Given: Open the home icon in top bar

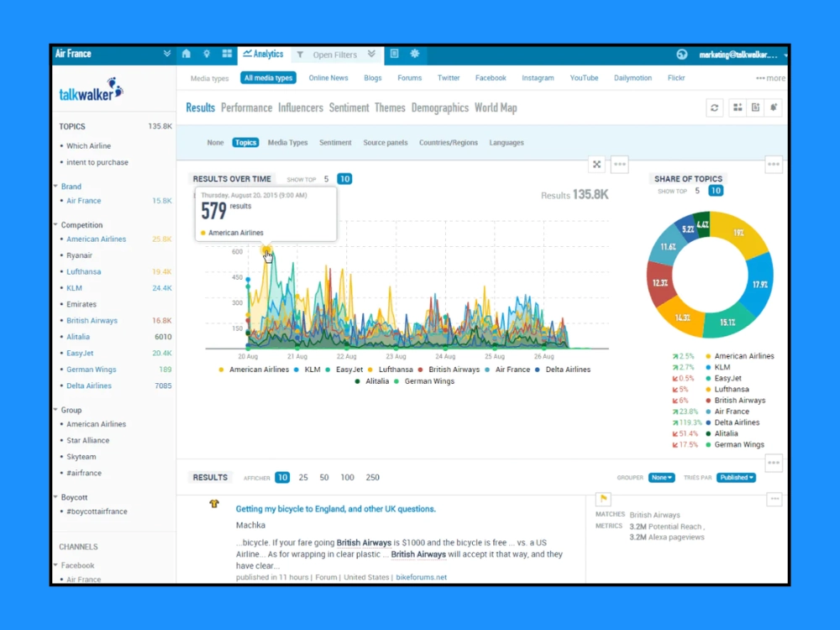Looking at the screenshot, I should click(x=186, y=54).
